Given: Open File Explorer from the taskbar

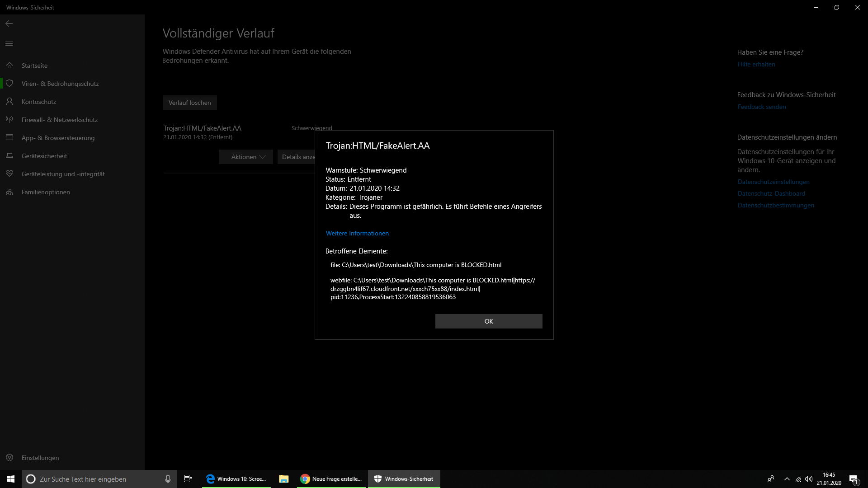Looking at the screenshot, I should point(284,479).
